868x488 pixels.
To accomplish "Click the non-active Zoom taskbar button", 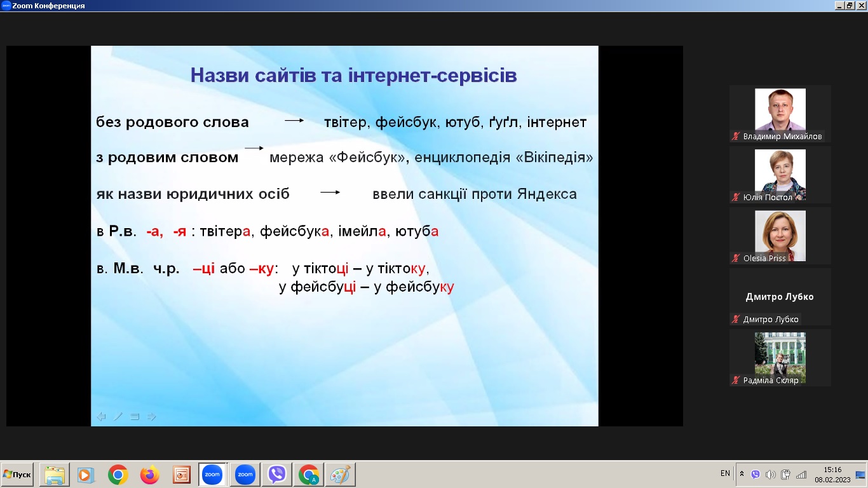I will [x=245, y=475].
